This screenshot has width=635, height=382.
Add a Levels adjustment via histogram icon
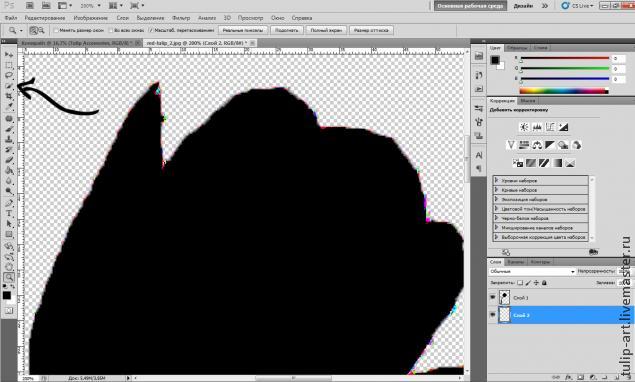(537, 127)
